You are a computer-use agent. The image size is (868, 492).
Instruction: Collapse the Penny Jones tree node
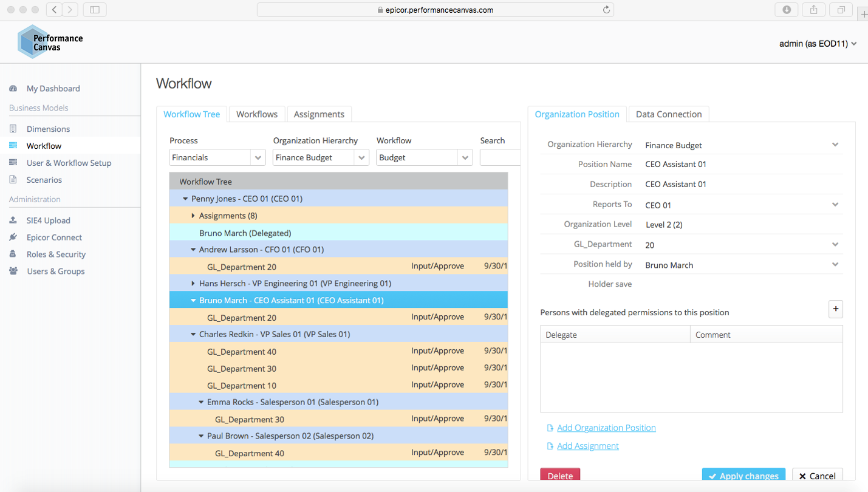pyautogui.click(x=185, y=198)
